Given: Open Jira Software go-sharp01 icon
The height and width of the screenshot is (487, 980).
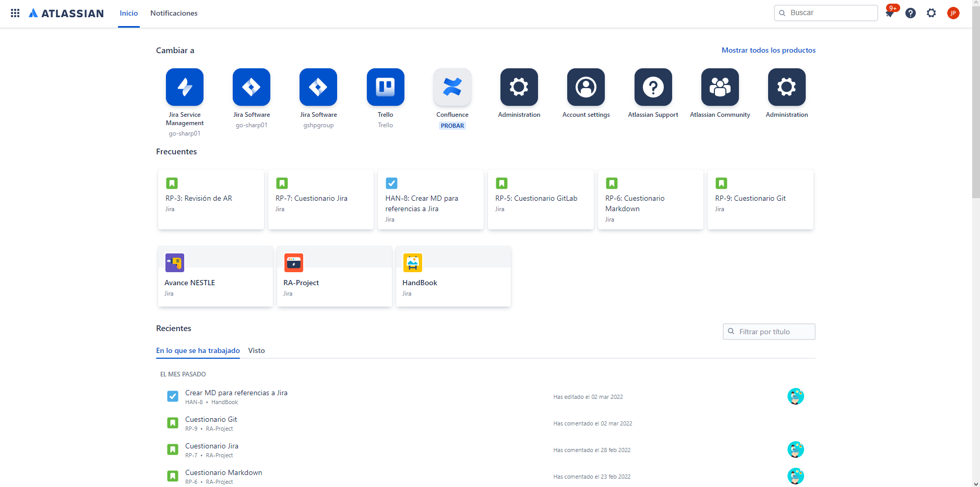Looking at the screenshot, I should 252,87.
